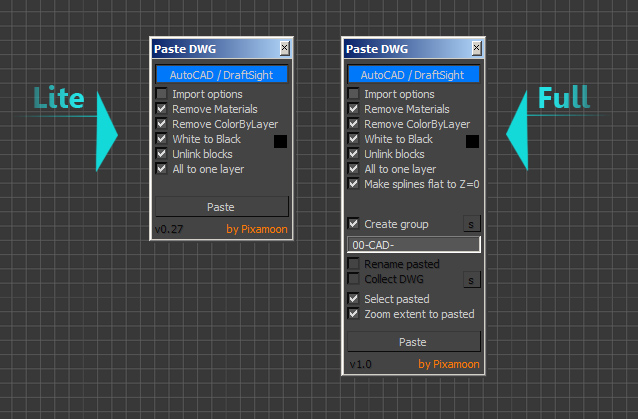Close the Lite Paste DWG window
This screenshot has width=638, height=419.
point(284,48)
